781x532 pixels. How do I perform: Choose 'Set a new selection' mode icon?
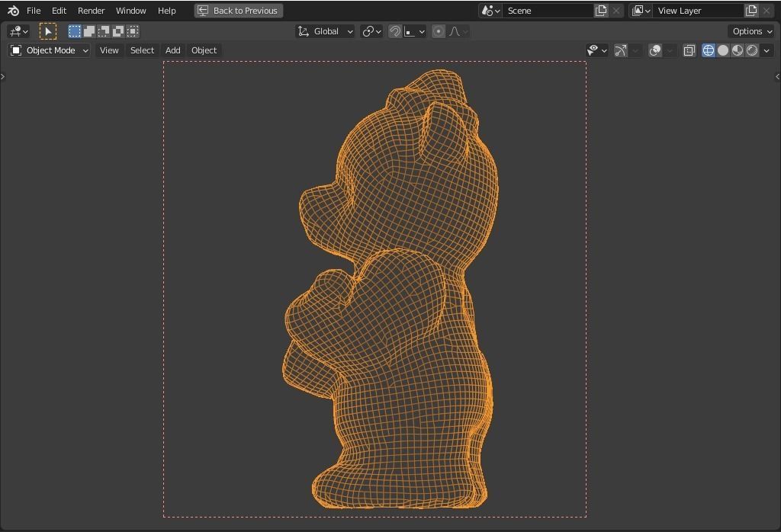tap(74, 31)
